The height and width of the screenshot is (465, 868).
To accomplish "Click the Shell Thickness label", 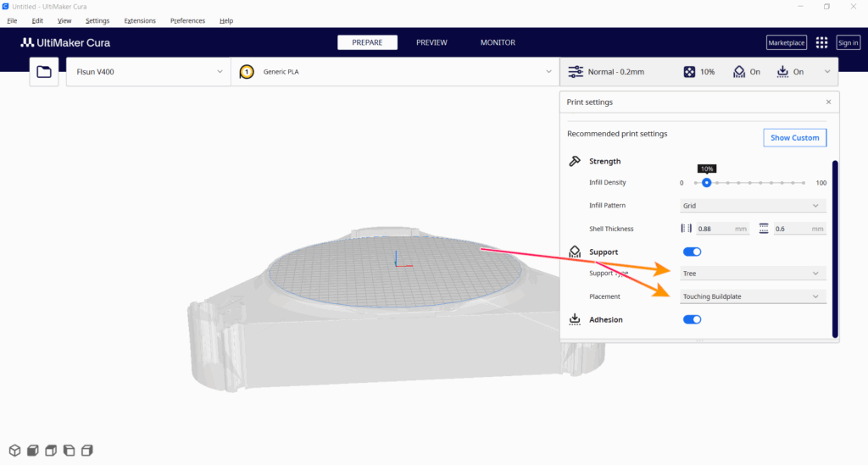I will point(611,229).
